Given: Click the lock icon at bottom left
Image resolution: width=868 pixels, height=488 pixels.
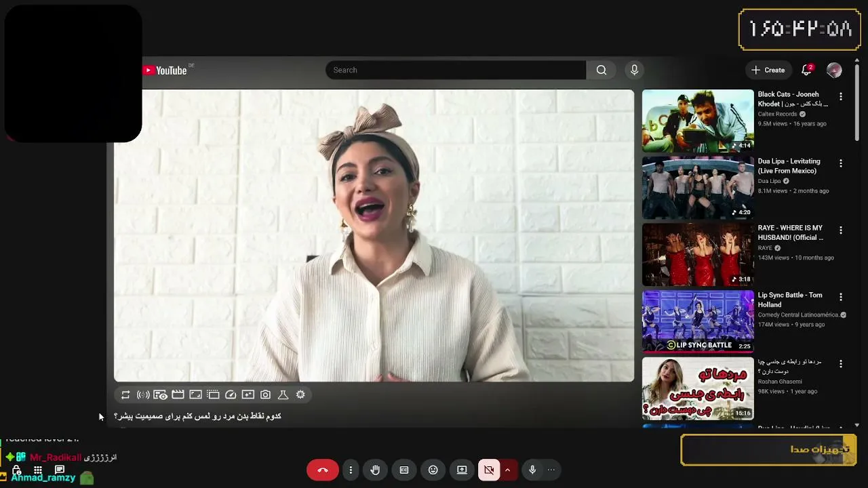Looking at the screenshot, I should point(17,470).
